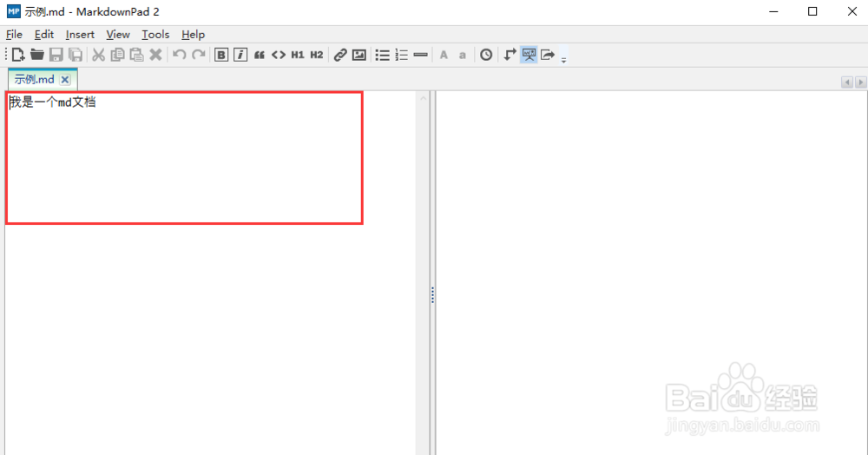Close the MarkdownPad 2 window

[852, 11]
